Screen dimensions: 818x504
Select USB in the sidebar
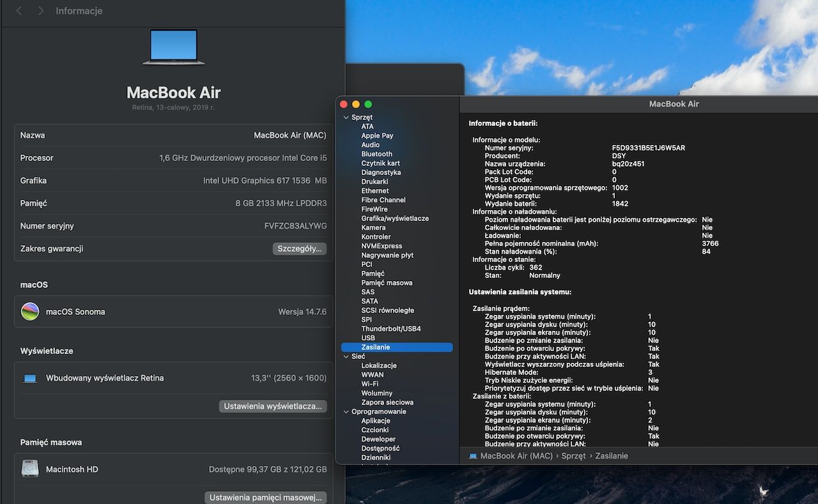pyautogui.click(x=368, y=338)
